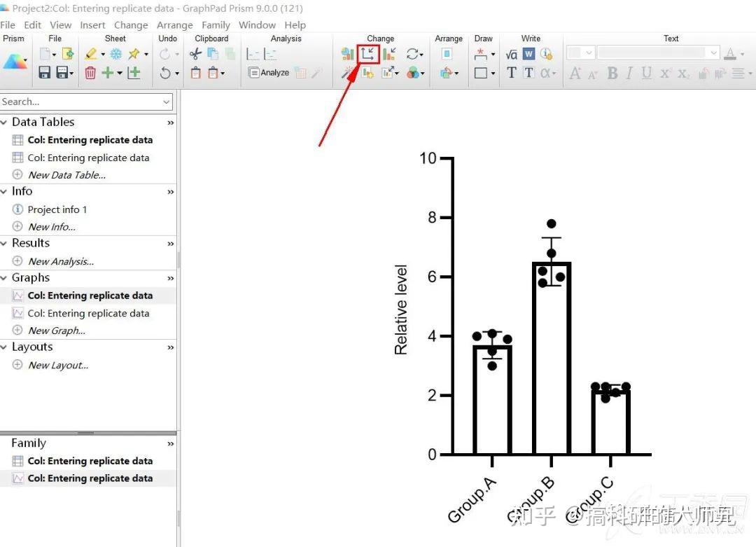
Task: Click the Save floppy disk icon
Action: coord(44,73)
